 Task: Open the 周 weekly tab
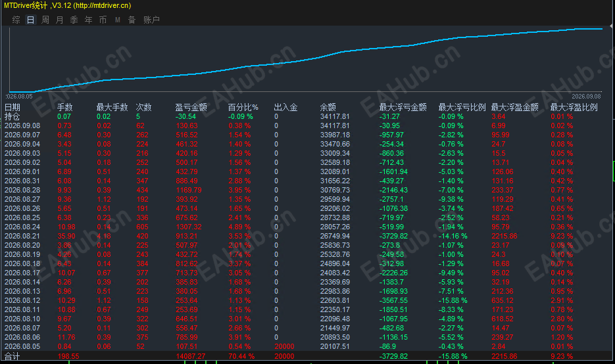point(45,20)
